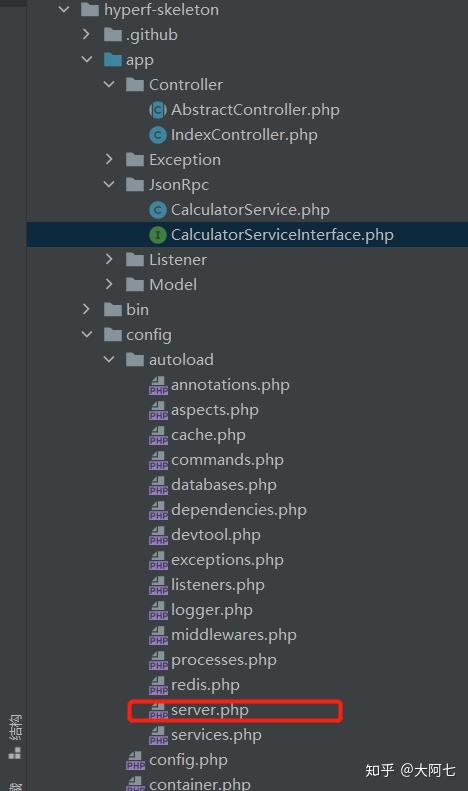Select config.php file name
Screen dimensions: 468x791
(x=188, y=760)
